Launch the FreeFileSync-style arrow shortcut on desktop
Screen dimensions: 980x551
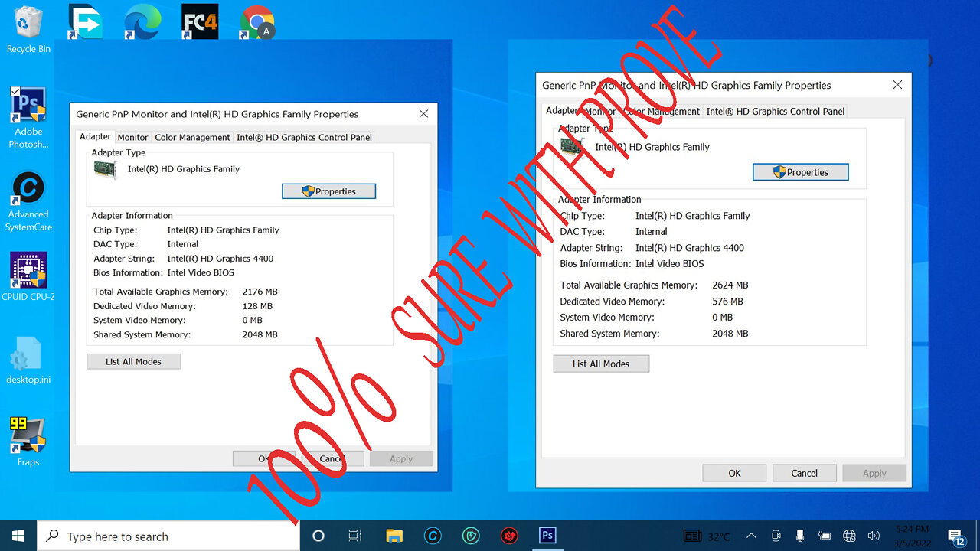tap(84, 21)
